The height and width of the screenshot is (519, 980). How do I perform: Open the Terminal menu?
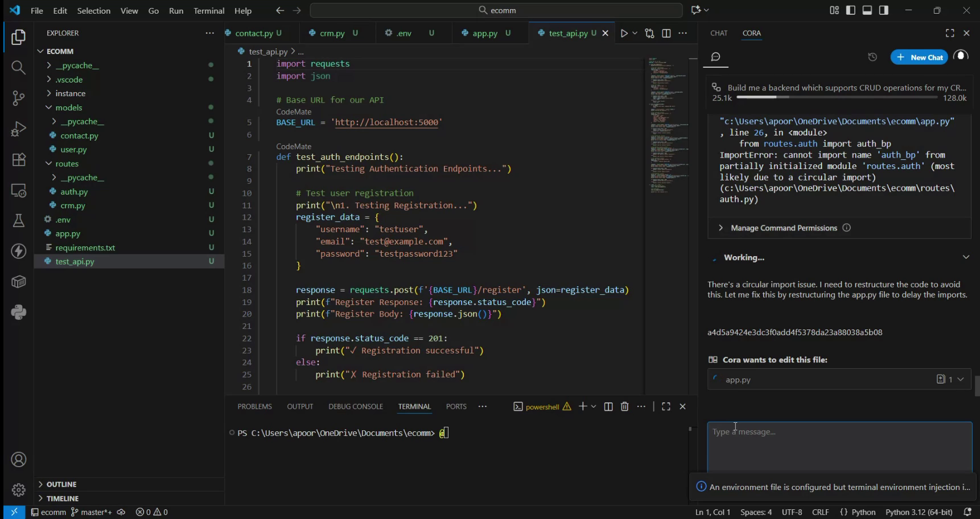pyautogui.click(x=208, y=10)
